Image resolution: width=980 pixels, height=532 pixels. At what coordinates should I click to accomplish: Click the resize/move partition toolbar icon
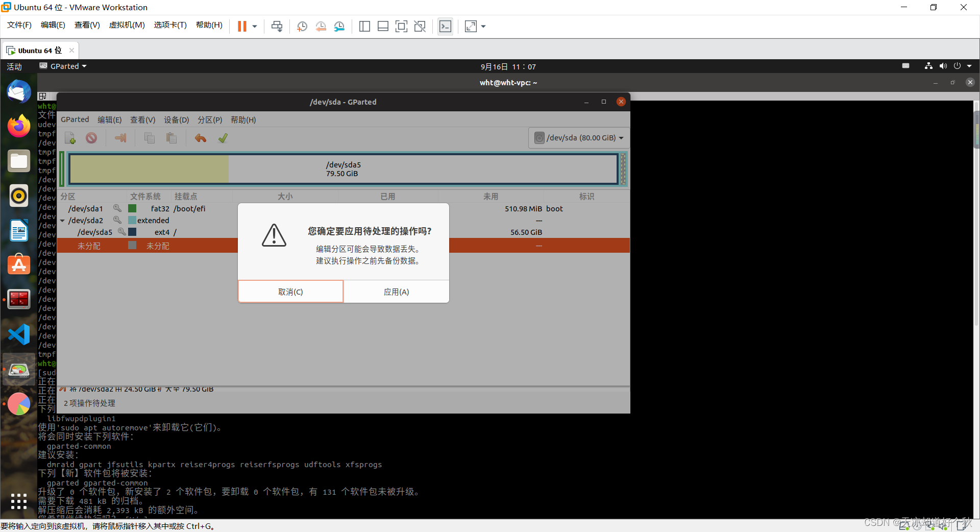coord(120,138)
